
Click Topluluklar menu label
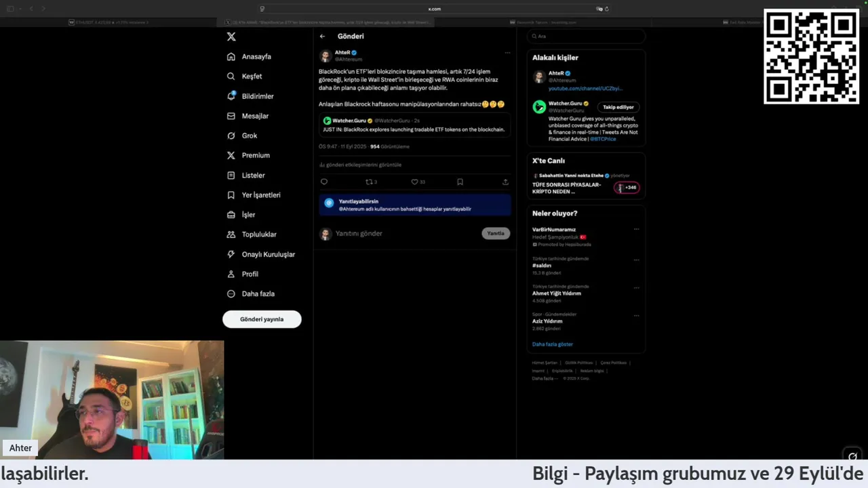click(x=259, y=235)
